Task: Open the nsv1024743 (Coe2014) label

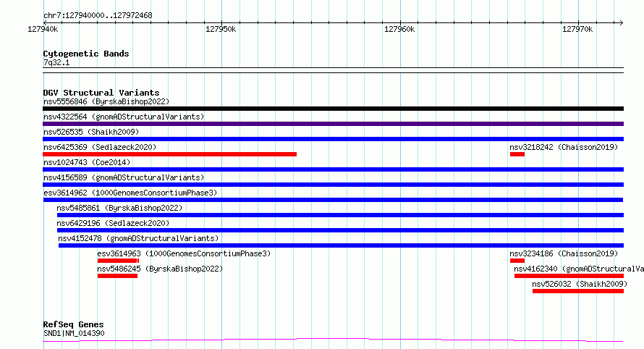Action: click(x=87, y=162)
